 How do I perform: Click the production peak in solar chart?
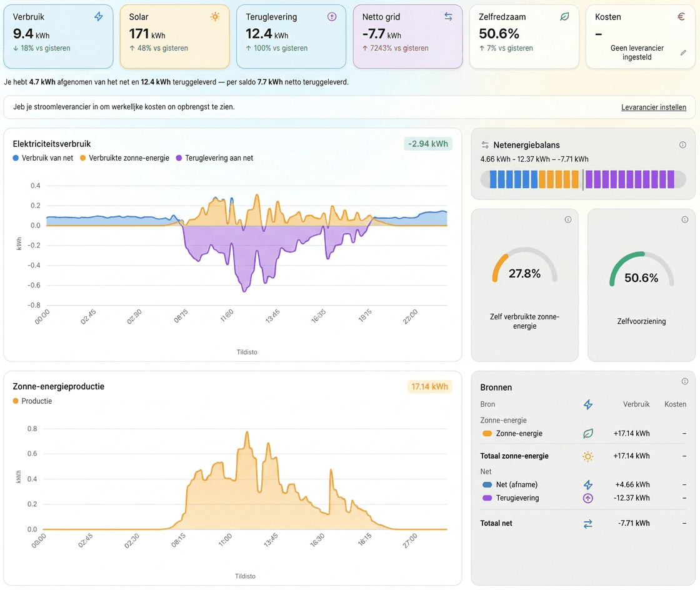tap(247, 433)
